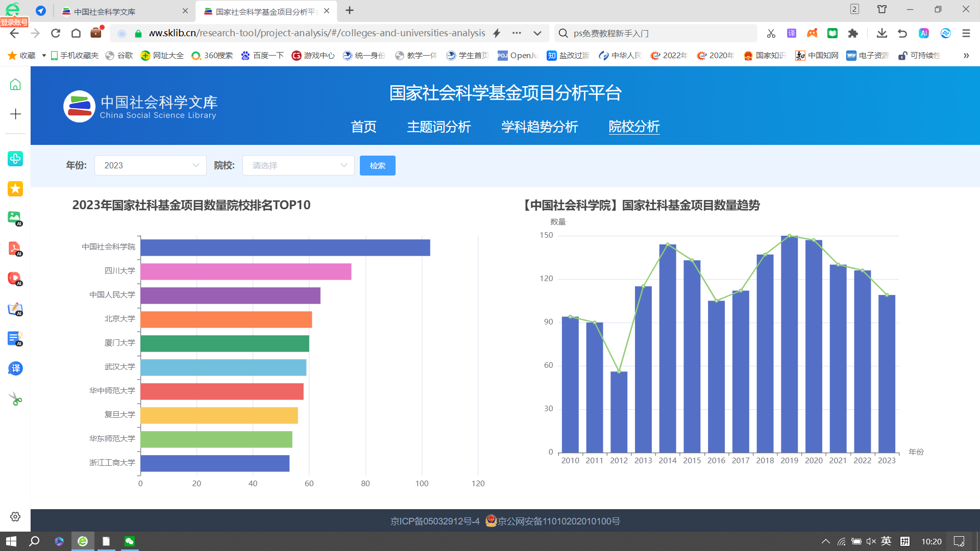The image size is (980, 551).
Task: Open the 主题词分析 navigation tab
Action: (x=439, y=127)
